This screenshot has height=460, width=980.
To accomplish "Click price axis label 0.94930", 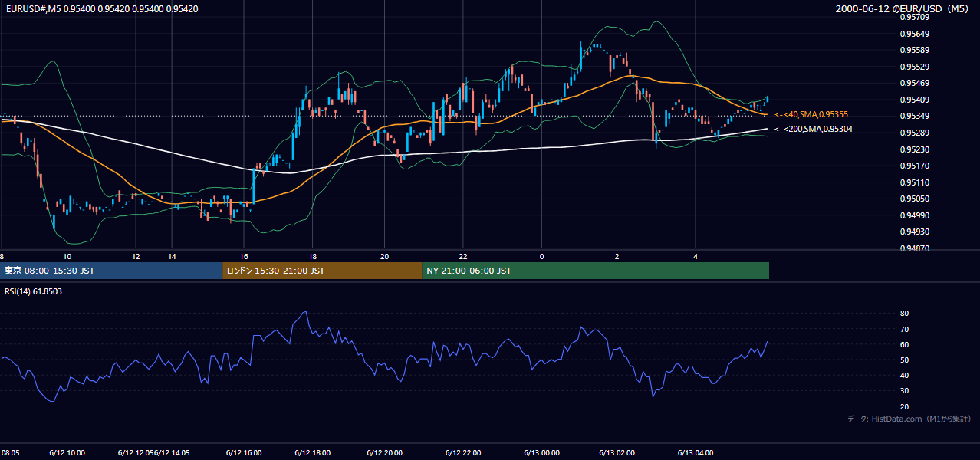I will click(x=915, y=232).
